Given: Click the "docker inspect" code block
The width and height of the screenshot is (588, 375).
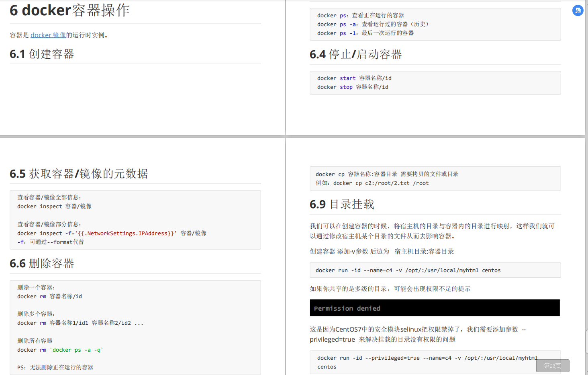Looking at the screenshot, I should point(135,219).
